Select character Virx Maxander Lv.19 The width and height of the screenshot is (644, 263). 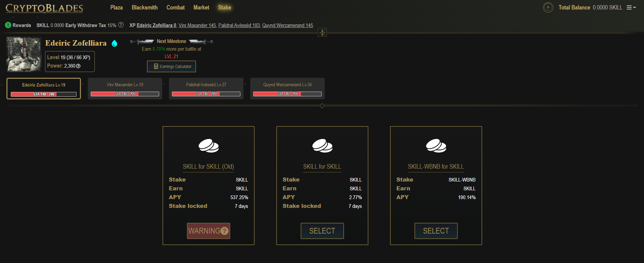click(x=125, y=89)
